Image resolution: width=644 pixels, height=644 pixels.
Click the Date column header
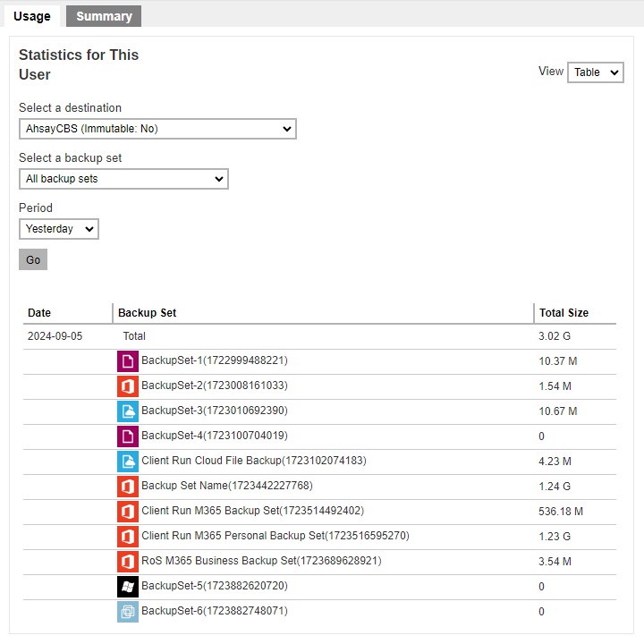pos(39,313)
